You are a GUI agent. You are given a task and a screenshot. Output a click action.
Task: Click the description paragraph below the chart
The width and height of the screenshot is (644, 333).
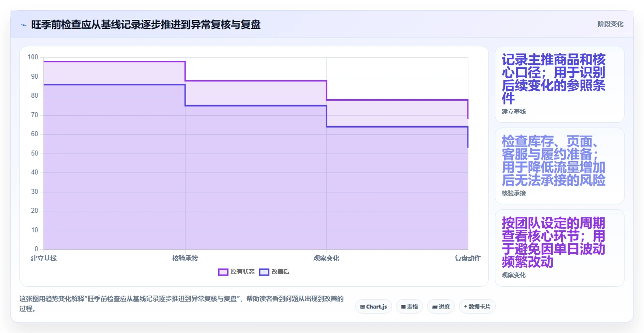pyautogui.click(x=182, y=304)
